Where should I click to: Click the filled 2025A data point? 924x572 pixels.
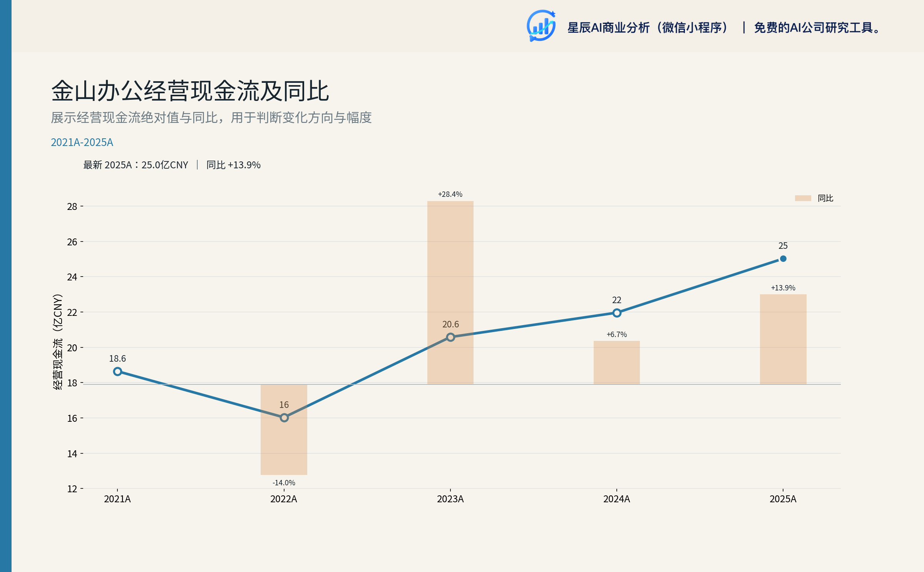[783, 259]
